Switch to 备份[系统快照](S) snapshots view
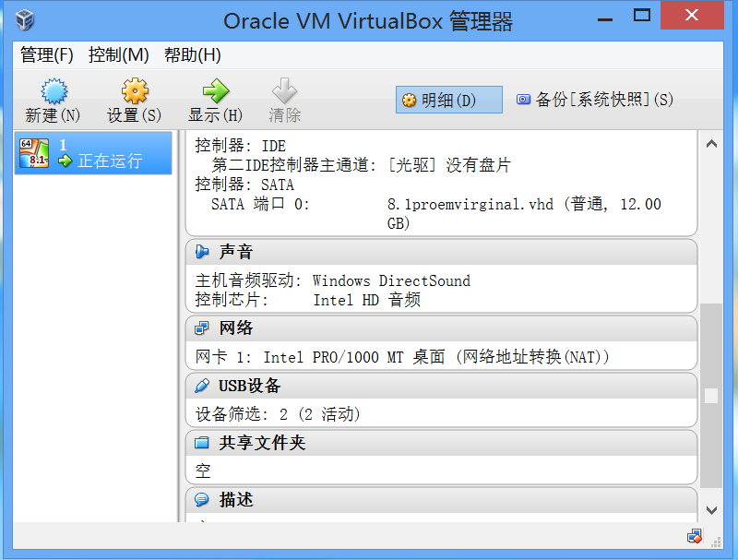This screenshot has width=738, height=560. point(595,100)
